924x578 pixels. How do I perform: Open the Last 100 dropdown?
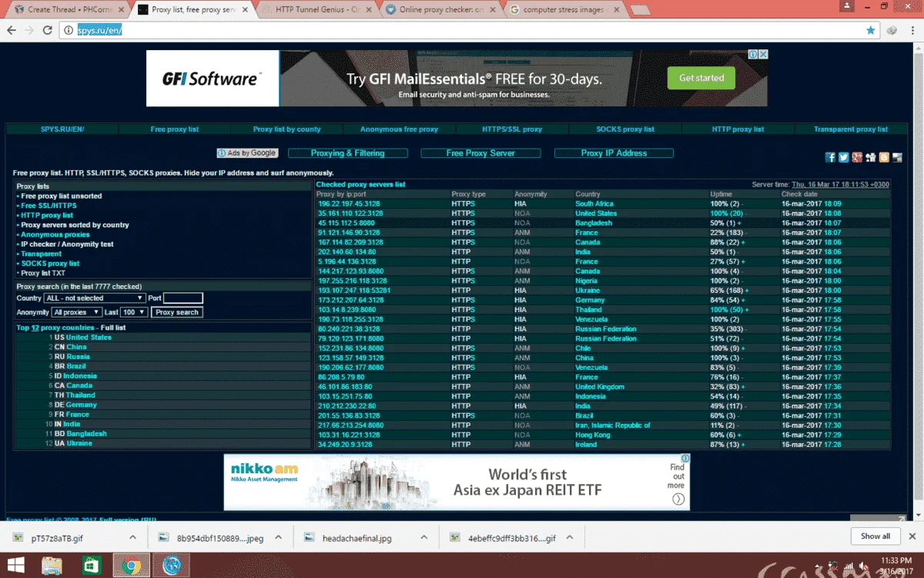click(x=134, y=312)
